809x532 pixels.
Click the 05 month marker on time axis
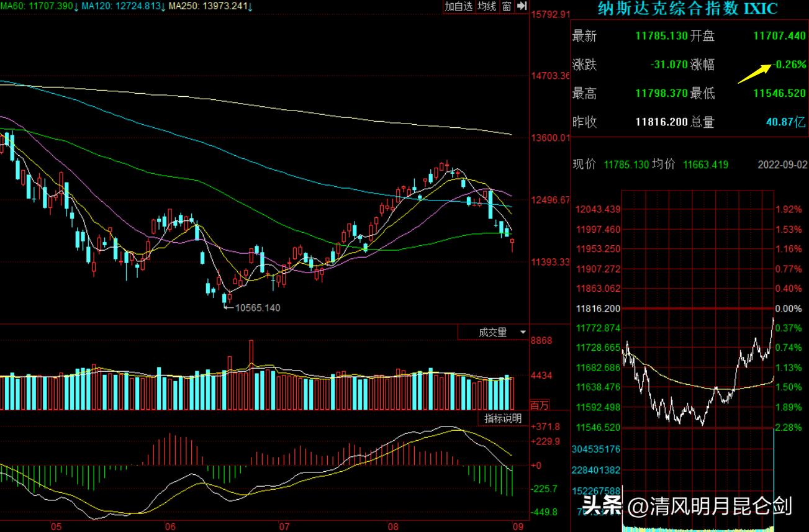[56, 526]
